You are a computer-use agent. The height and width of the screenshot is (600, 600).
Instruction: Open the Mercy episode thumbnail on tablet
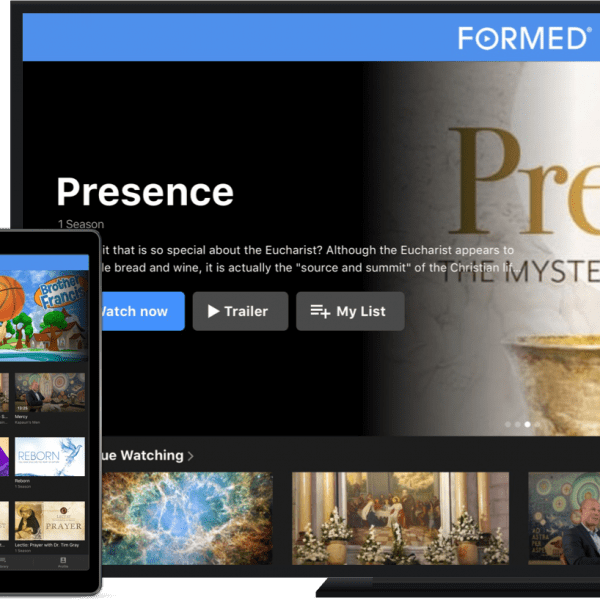click(x=50, y=393)
